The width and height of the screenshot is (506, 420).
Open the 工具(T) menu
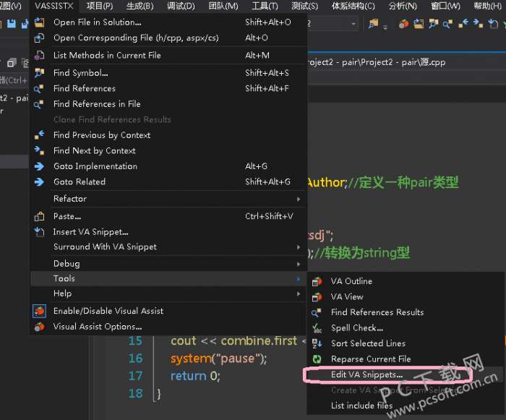(265, 6)
